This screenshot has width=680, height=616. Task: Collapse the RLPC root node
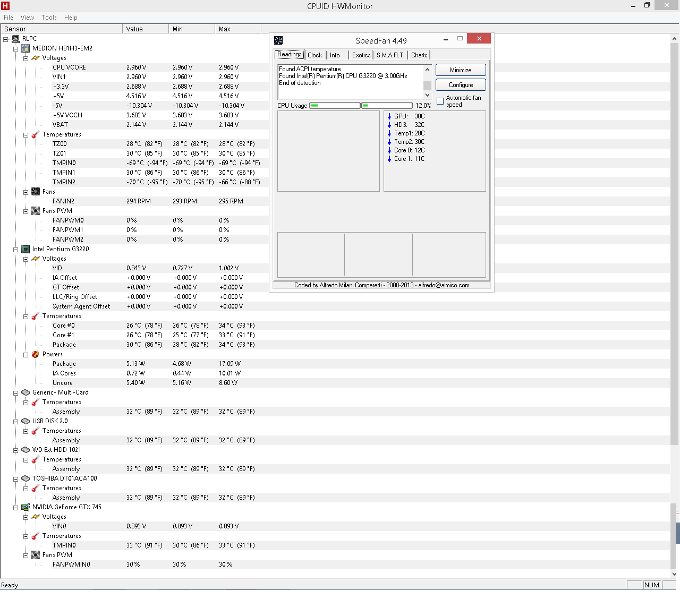[x=6, y=39]
